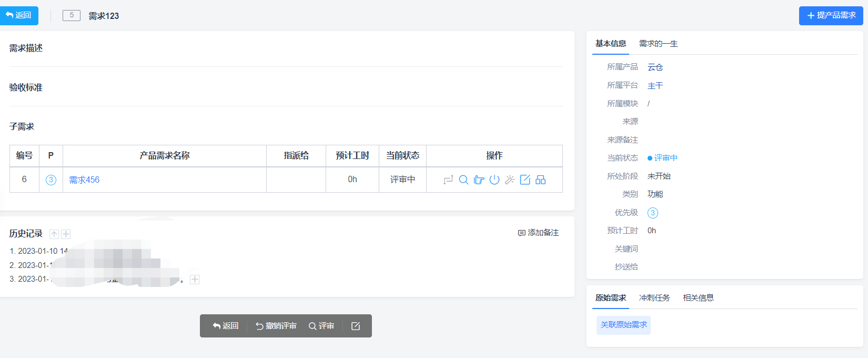Viewport: 868px width, 358px height.
Task: Click the pencil edit icon for 需求456
Action: (525, 180)
